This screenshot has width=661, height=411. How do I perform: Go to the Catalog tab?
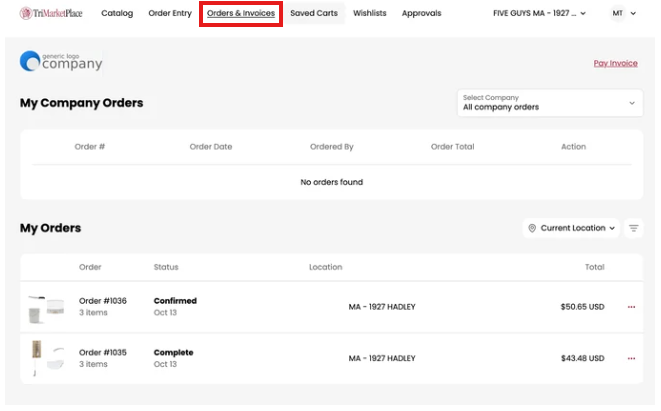(117, 14)
